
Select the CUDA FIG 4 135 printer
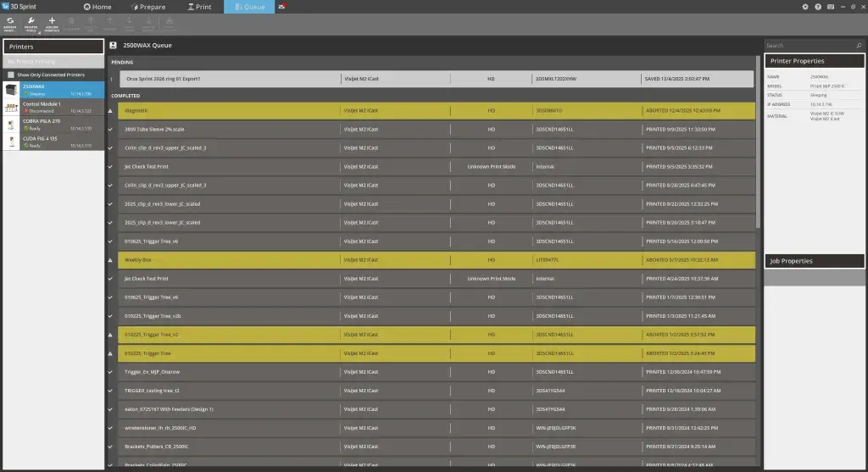coord(53,142)
